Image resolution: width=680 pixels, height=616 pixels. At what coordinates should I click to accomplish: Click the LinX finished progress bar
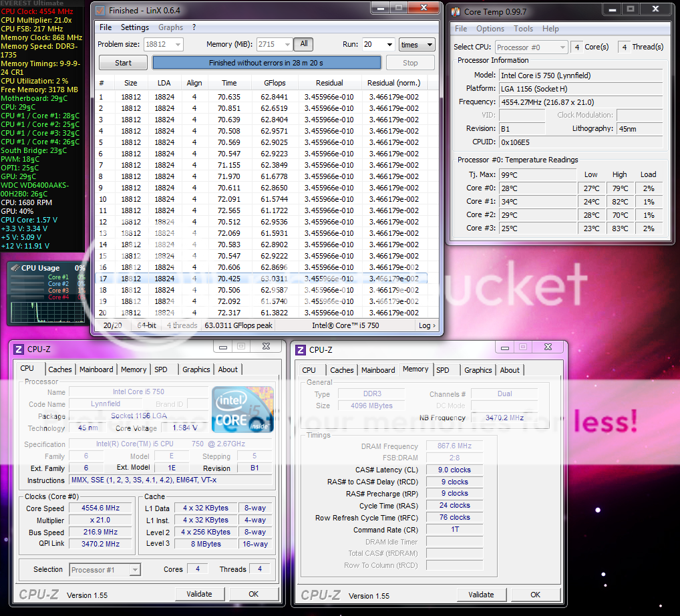267,63
